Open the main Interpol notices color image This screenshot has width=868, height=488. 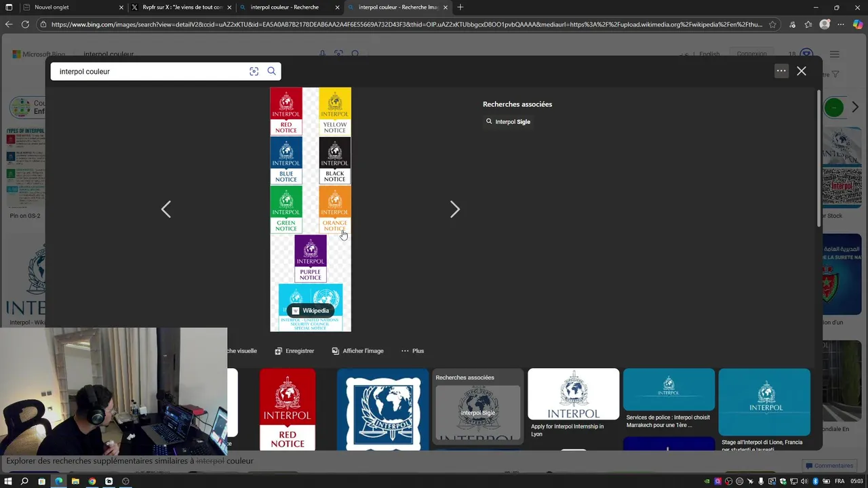(x=311, y=209)
